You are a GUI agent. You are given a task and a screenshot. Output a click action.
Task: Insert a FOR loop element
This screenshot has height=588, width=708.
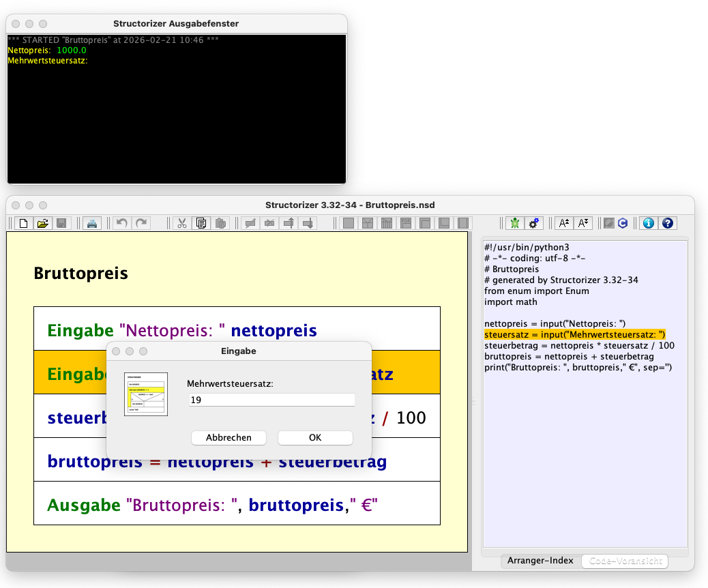407,223
